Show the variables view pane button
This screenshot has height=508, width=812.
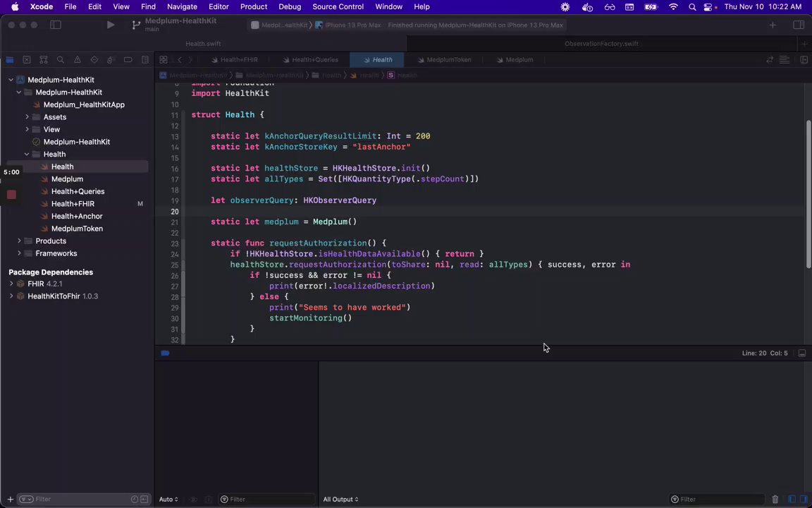coord(792,500)
